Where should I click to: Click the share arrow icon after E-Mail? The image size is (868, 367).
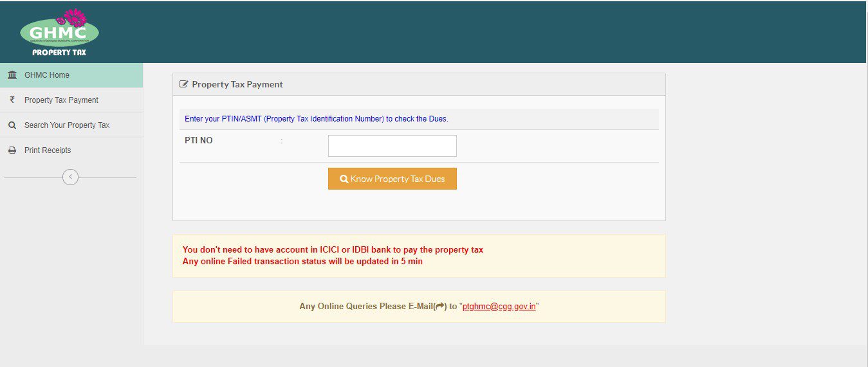441,307
